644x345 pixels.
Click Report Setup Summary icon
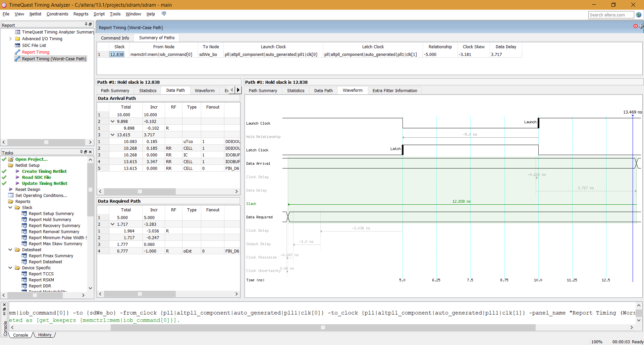click(x=24, y=214)
